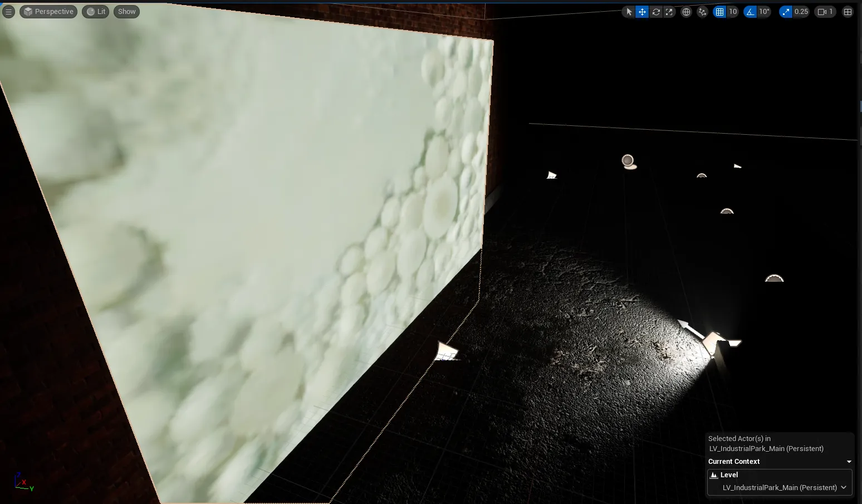
Task: Adjust camera speed setting
Action: [x=825, y=12]
